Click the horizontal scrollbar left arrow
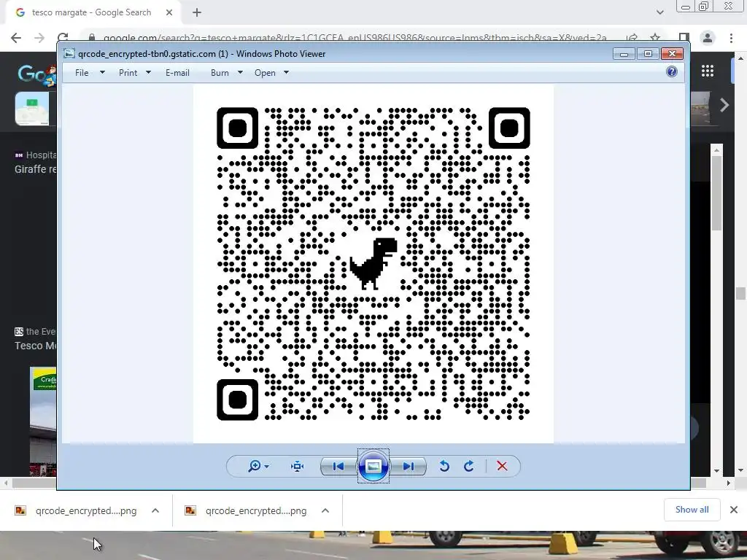The width and height of the screenshot is (747, 560). coord(6,483)
